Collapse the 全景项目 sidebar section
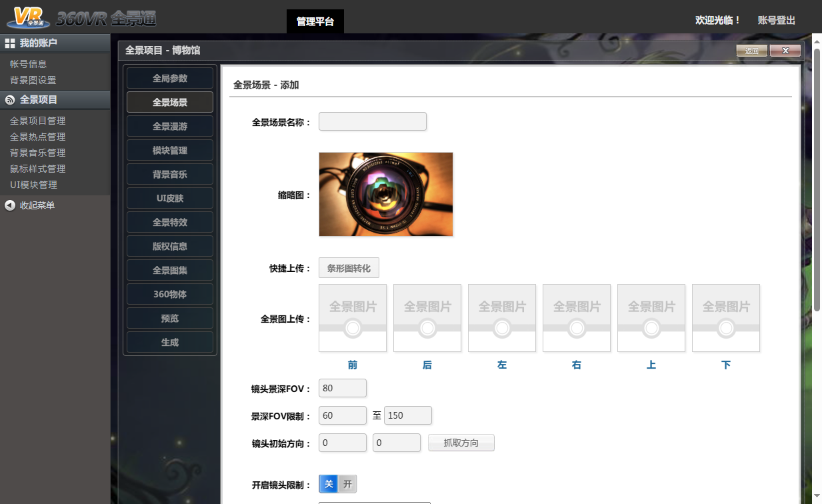Image resolution: width=822 pixels, height=504 pixels. 55,100
